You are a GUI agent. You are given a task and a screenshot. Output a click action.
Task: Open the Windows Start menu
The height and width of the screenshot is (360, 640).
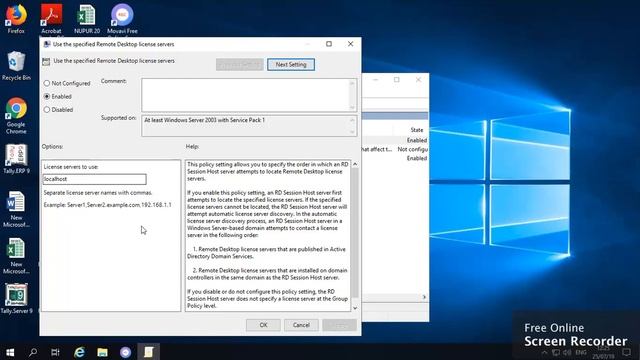pyautogui.click(x=10, y=352)
